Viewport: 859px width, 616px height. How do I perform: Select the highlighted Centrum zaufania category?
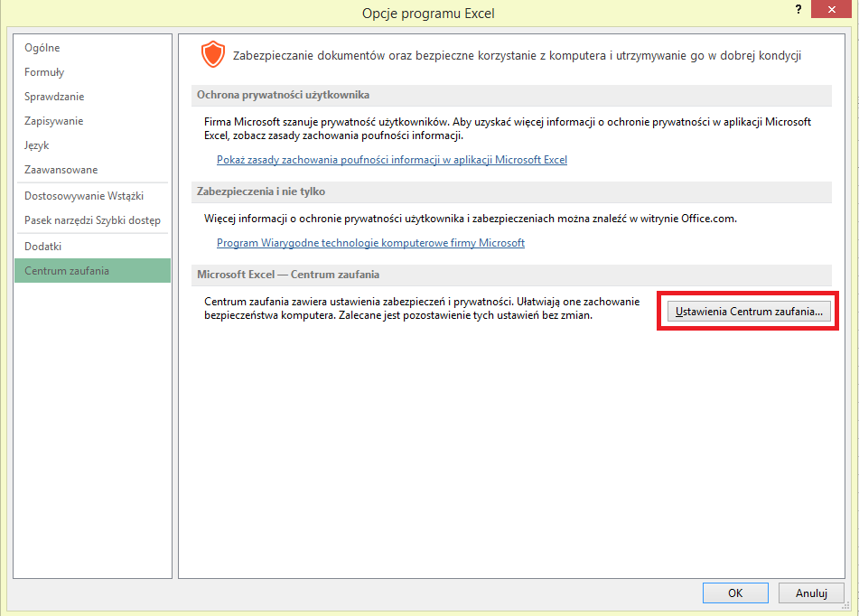coord(92,271)
